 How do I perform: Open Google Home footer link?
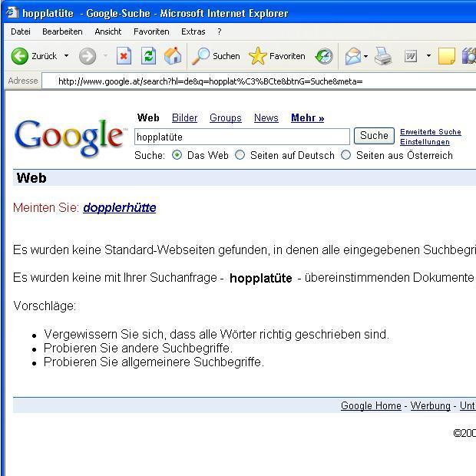pyautogui.click(x=371, y=405)
